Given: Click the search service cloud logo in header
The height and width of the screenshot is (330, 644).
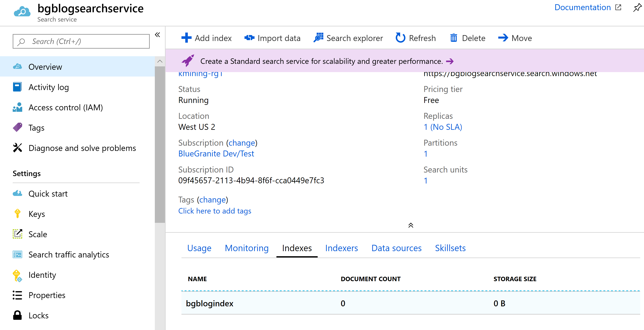Looking at the screenshot, I should tap(22, 11).
